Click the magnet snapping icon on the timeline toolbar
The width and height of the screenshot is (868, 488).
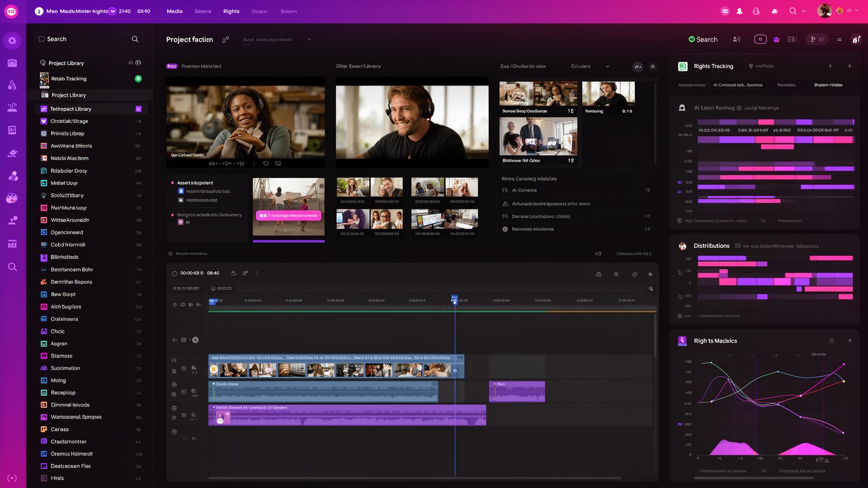click(616, 274)
